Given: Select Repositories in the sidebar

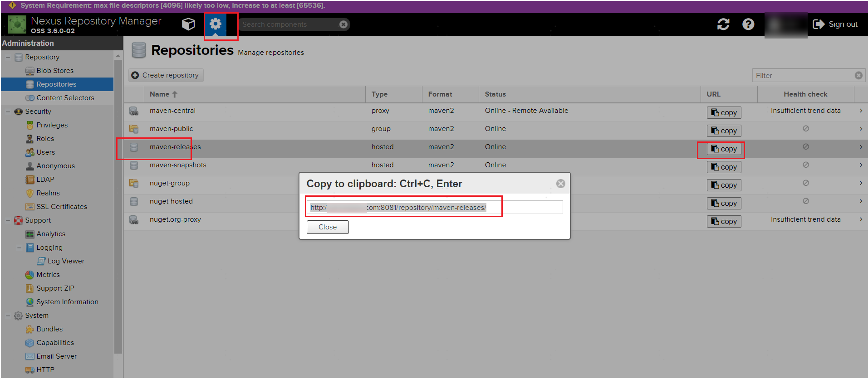Looking at the screenshot, I should pos(57,84).
